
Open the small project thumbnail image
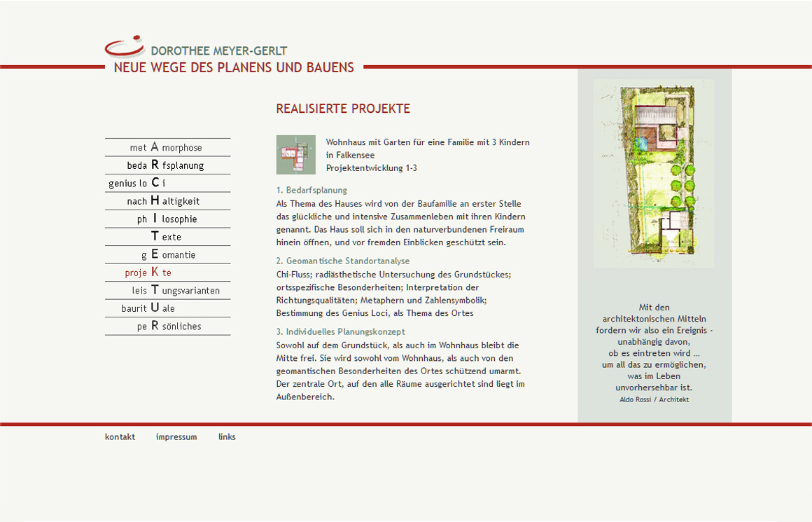coord(295,155)
